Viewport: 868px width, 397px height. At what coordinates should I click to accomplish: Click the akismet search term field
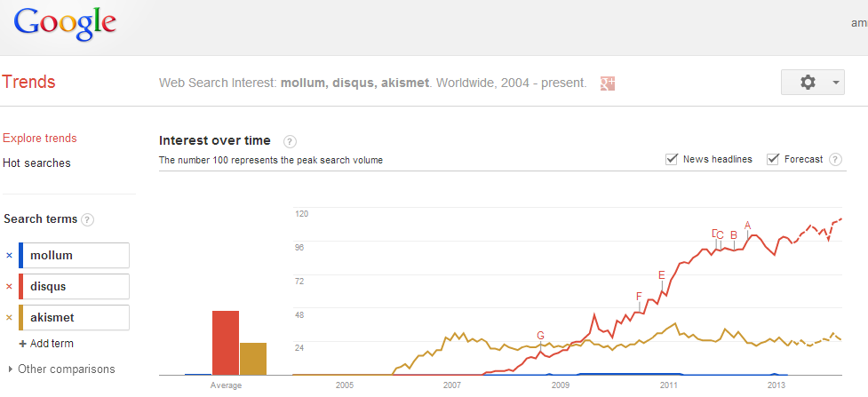[76, 318]
